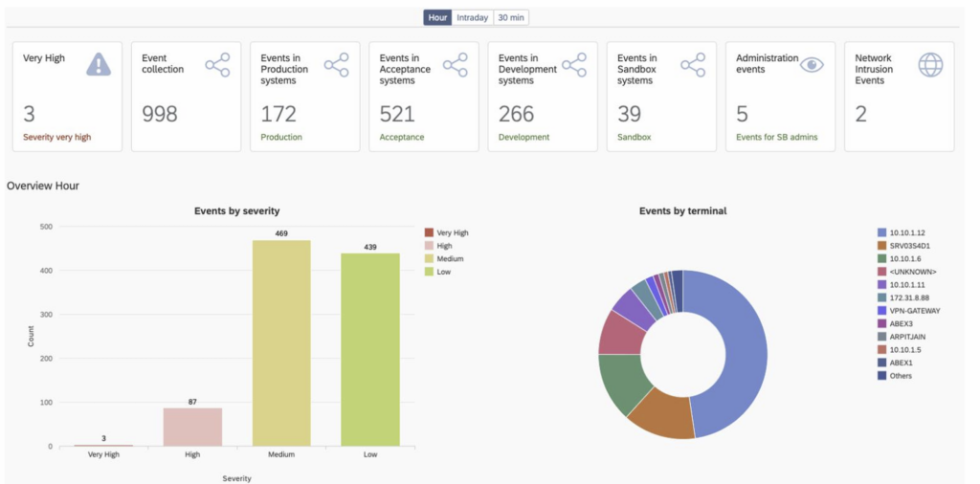
Task: Switch to the Hour time view
Action: [x=437, y=17]
